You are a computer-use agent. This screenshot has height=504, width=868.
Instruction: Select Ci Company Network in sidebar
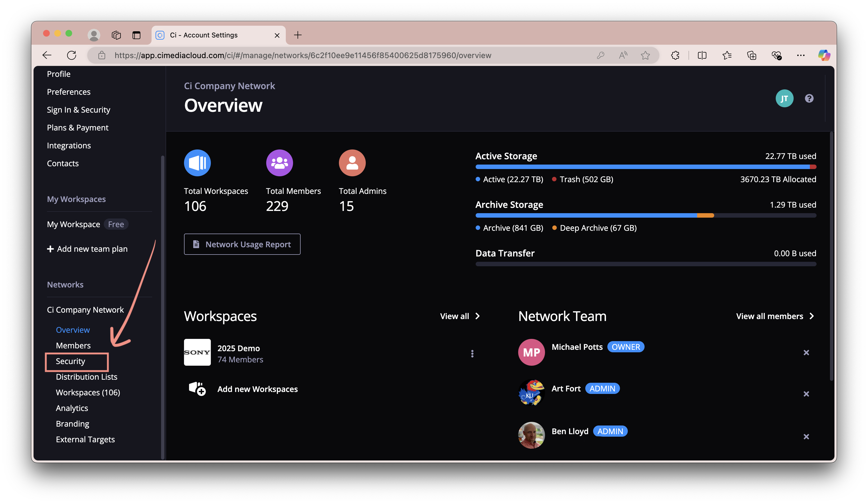point(85,310)
